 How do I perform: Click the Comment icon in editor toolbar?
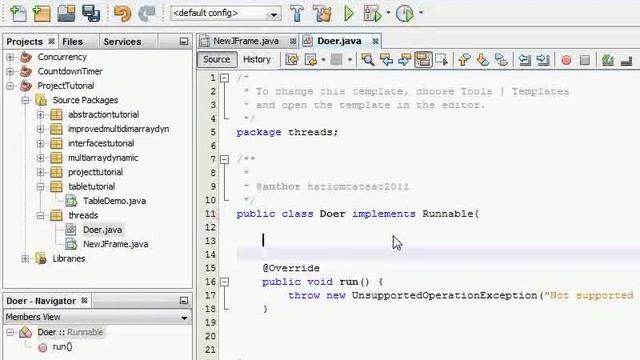(x=608, y=60)
